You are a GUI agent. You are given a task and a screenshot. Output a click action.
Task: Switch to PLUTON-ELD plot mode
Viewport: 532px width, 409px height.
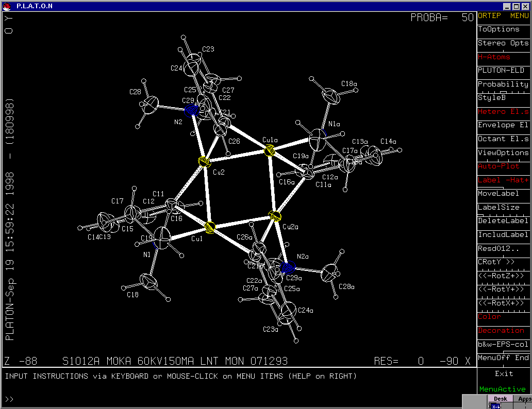[x=503, y=71]
